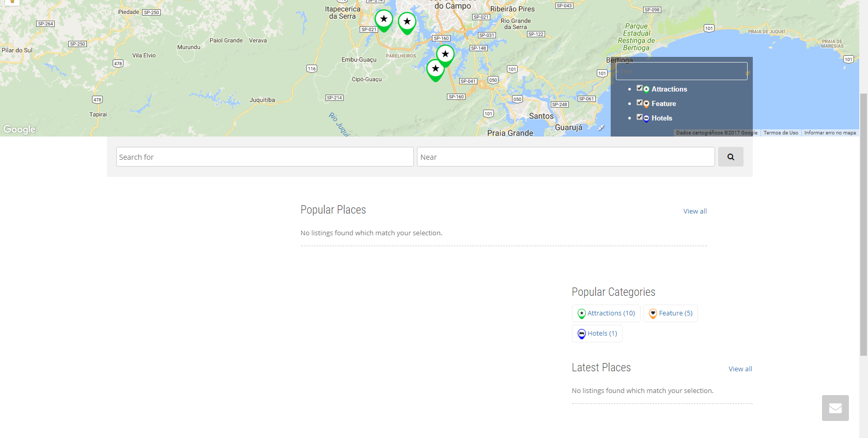The width and height of the screenshot is (868, 438).
Task: Click the Latest Places heading
Action: [x=601, y=368]
